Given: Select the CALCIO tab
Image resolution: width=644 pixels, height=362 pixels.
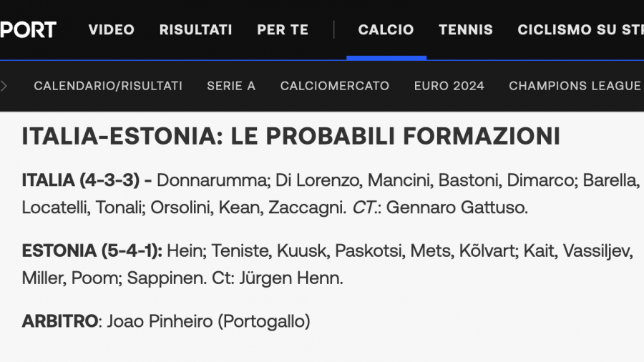Looking at the screenshot, I should click(x=386, y=29).
